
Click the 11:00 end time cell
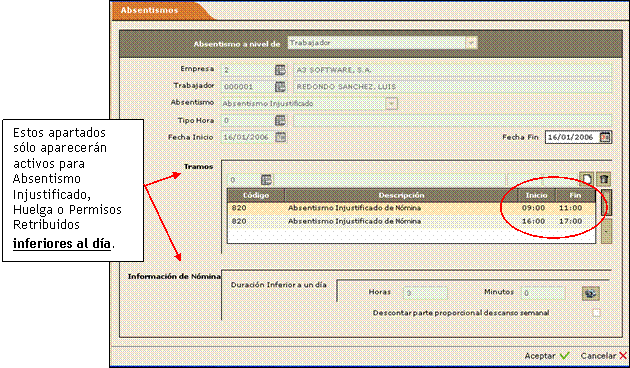[x=571, y=208]
